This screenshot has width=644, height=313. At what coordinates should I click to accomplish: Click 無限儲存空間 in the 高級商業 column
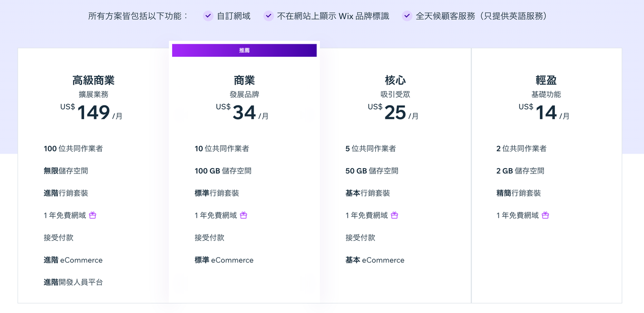(66, 171)
